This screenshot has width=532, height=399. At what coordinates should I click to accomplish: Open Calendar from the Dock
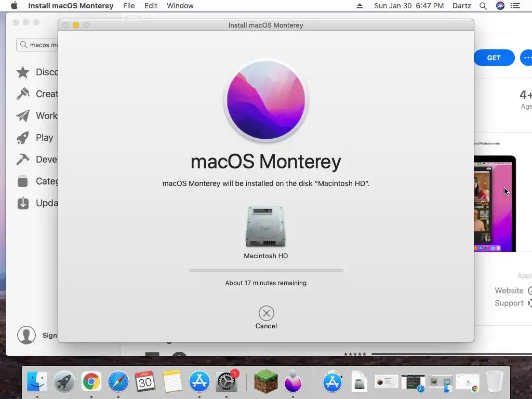(145, 382)
